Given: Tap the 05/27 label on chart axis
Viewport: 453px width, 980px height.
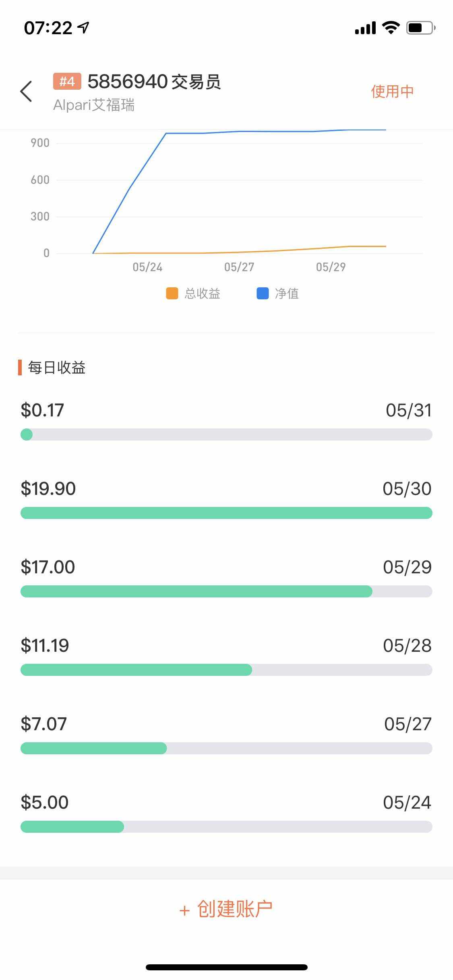Looking at the screenshot, I should click(x=239, y=267).
